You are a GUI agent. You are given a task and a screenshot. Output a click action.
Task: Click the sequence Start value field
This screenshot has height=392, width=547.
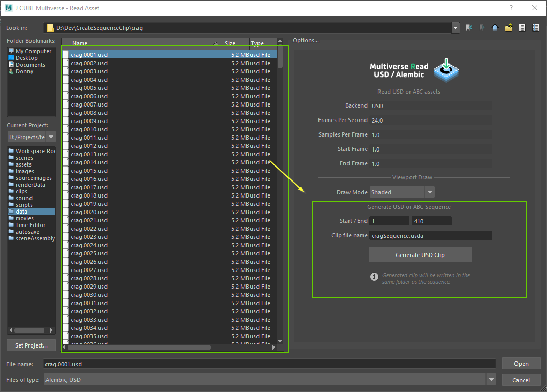[389, 221]
